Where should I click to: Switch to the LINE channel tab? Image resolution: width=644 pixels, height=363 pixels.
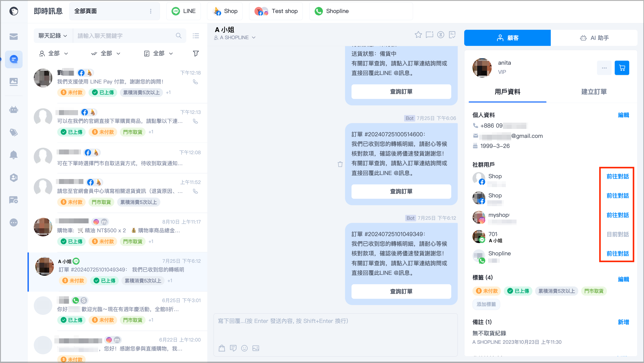point(184,11)
